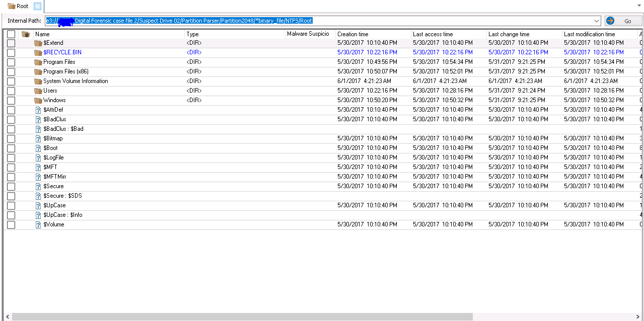Select the $Secure : $SDS name text
Screen dimensions: 644x321
62,196
